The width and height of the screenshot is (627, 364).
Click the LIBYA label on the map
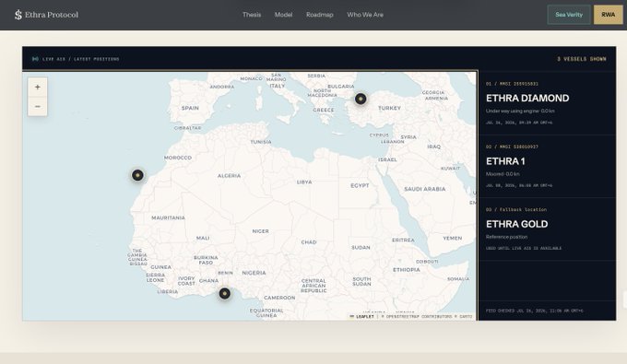(304, 182)
